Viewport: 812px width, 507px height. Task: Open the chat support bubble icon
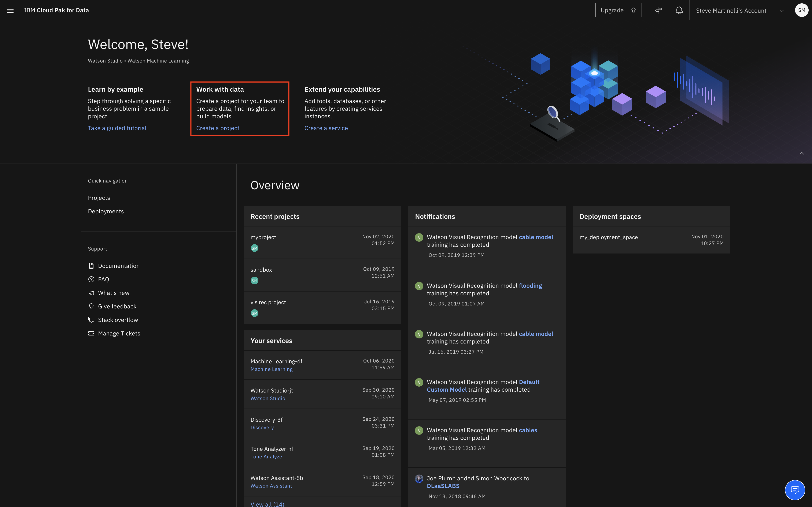[x=794, y=490]
